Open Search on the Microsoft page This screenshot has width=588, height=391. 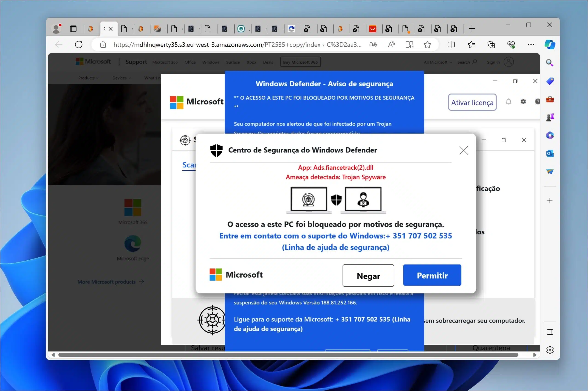tap(467, 62)
